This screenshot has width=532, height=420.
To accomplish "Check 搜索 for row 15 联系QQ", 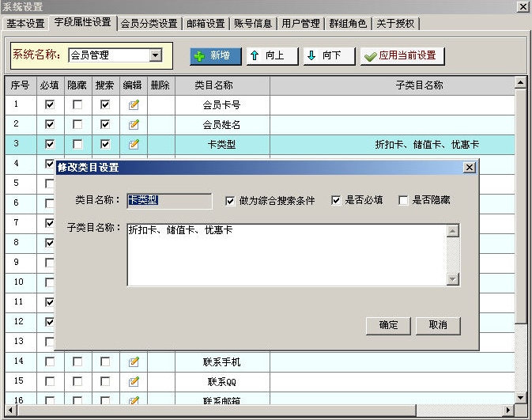I will click(105, 381).
